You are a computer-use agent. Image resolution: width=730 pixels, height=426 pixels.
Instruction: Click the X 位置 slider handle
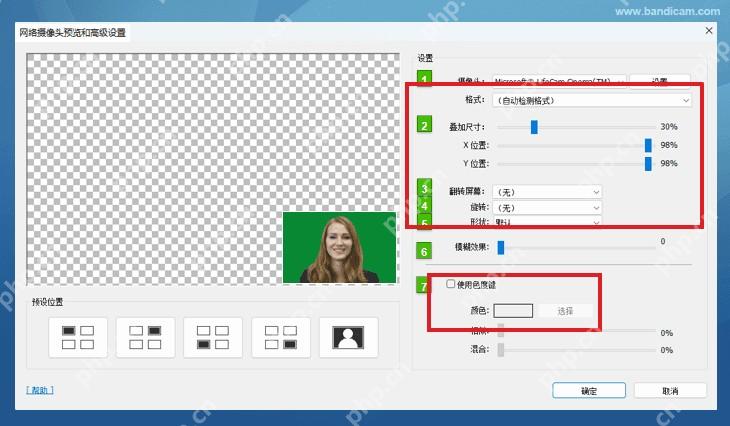click(x=648, y=145)
